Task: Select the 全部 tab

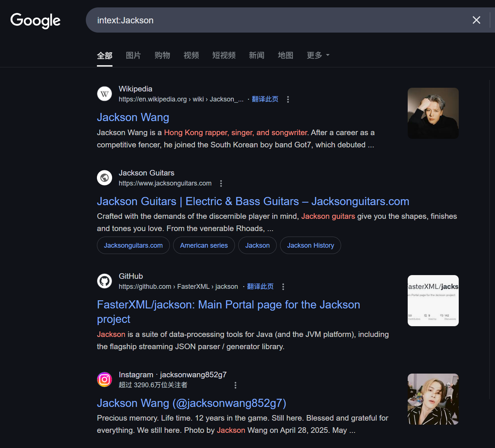Action: [105, 56]
